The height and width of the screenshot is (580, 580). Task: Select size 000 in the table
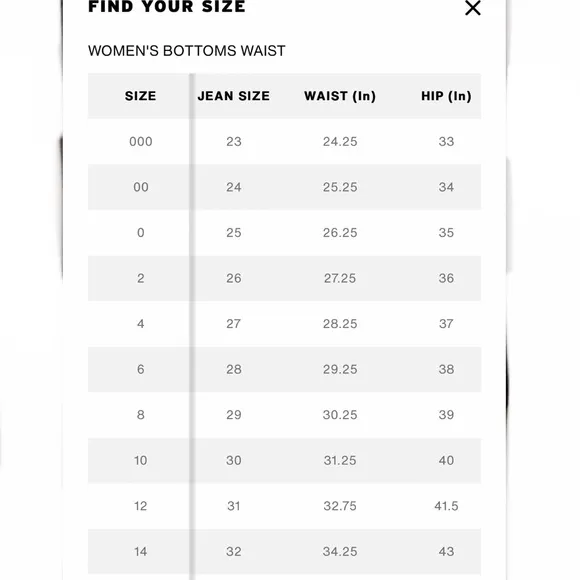141,142
